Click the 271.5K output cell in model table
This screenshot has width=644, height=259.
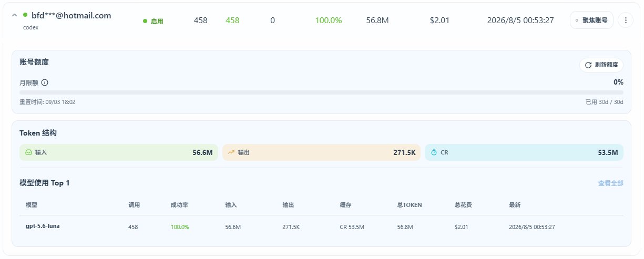[x=291, y=227]
